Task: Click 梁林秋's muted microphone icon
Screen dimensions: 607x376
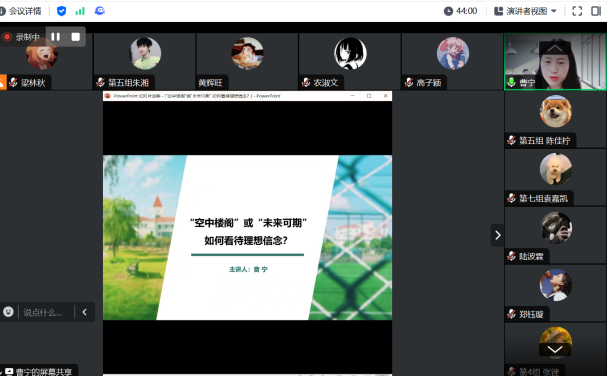Action: [13, 82]
